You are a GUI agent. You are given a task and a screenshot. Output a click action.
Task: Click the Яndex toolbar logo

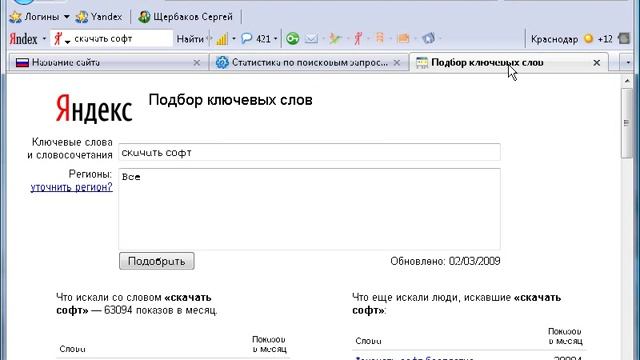(24, 39)
